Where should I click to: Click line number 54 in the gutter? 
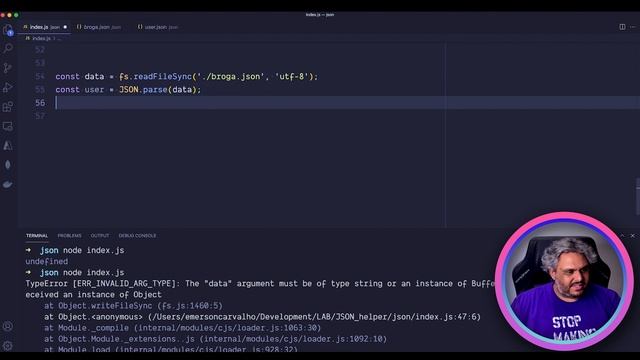(40, 76)
